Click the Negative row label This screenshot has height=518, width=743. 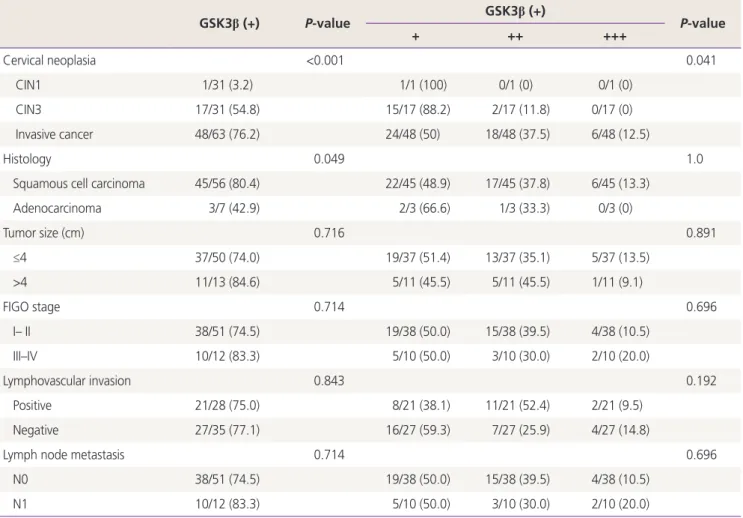(x=36, y=430)
